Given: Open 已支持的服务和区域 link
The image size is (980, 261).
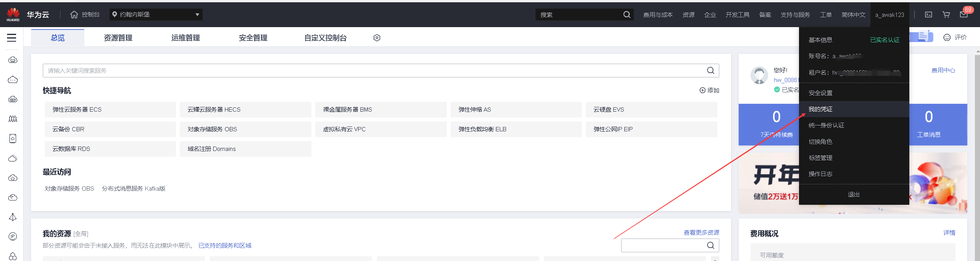Looking at the screenshot, I should pos(225,246).
